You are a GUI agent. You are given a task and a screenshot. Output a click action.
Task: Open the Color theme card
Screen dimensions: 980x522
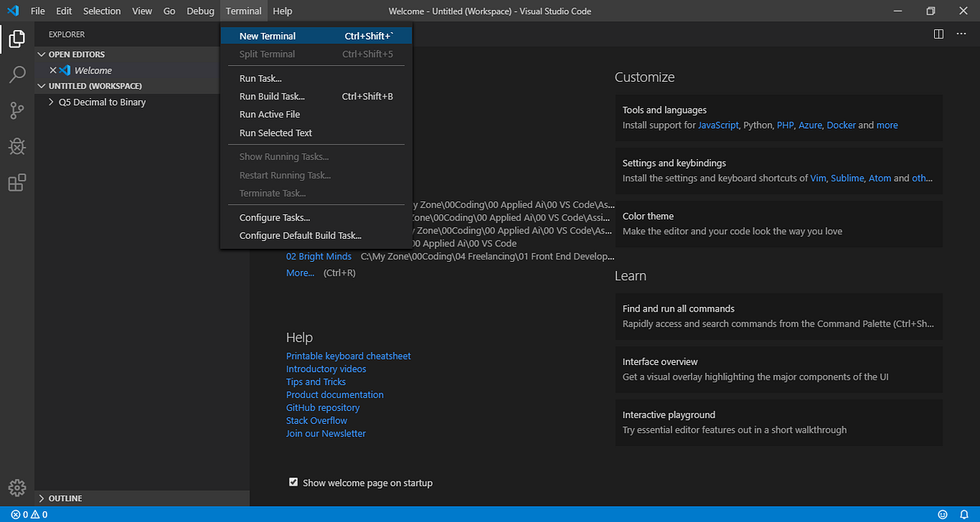click(779, 223)
